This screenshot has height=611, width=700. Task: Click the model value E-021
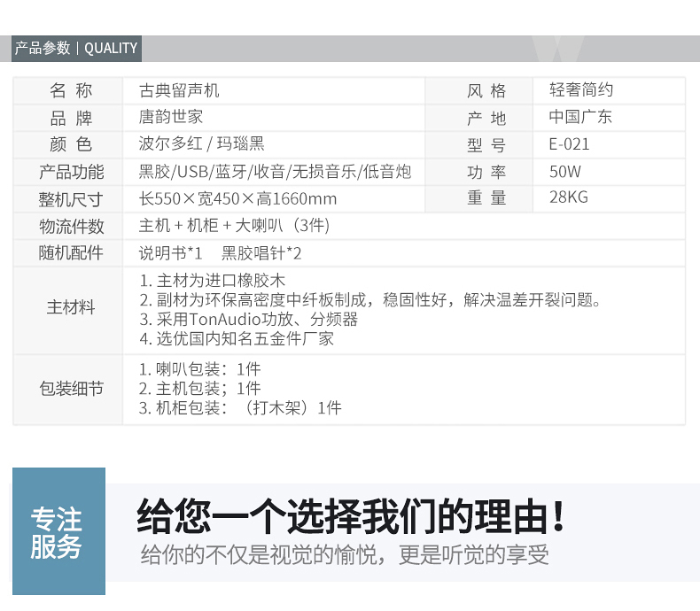click(x=569, y=144)
